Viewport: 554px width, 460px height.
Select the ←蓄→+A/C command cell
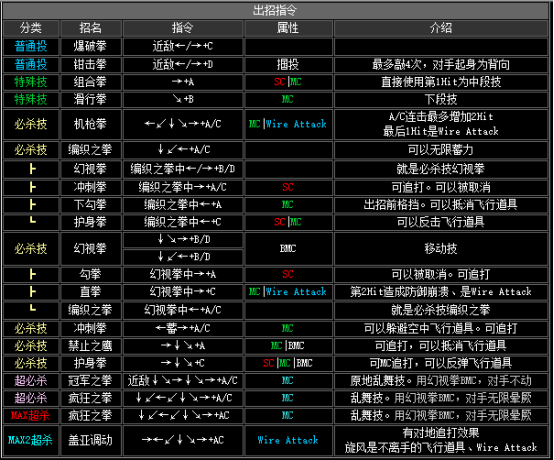tap(183, 329)
